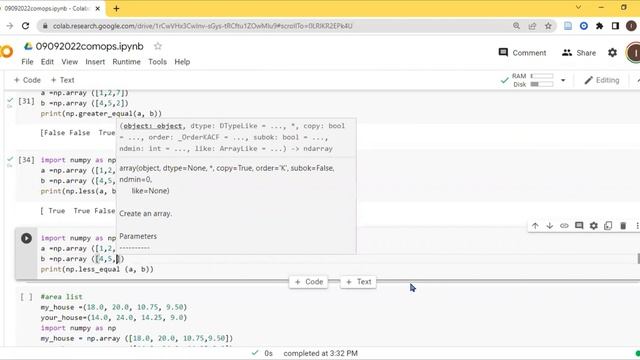The width and height of the screenshot is (640, 360).
Task: Insert Code cell below current cell
Action: pos(309,282)
